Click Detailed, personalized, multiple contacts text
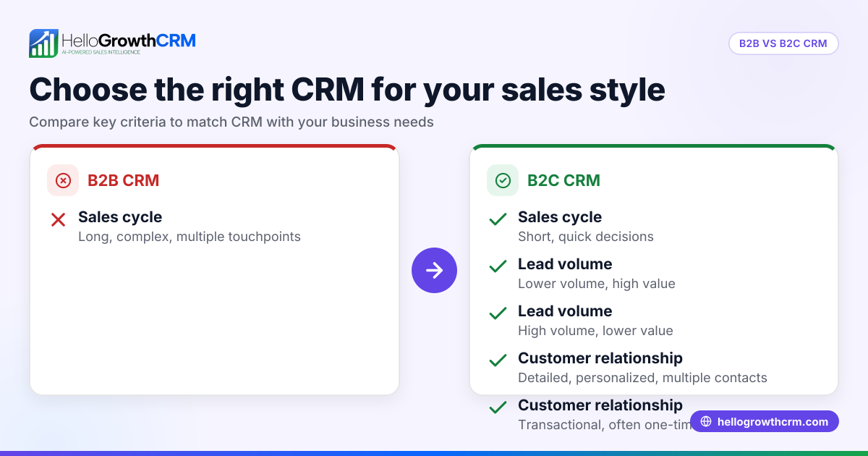Image resolution: width=868 pixels, height=456 pixels. tap(642, 378)
